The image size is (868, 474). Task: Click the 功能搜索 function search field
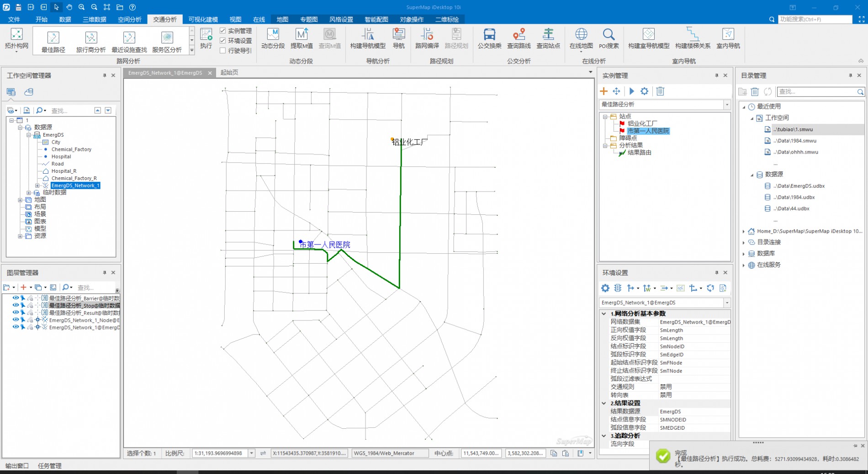pyautogui.click(x=815, y=19)
